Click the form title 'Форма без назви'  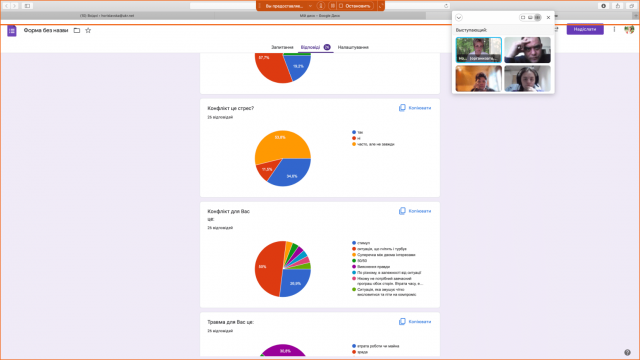click(46, 30)
